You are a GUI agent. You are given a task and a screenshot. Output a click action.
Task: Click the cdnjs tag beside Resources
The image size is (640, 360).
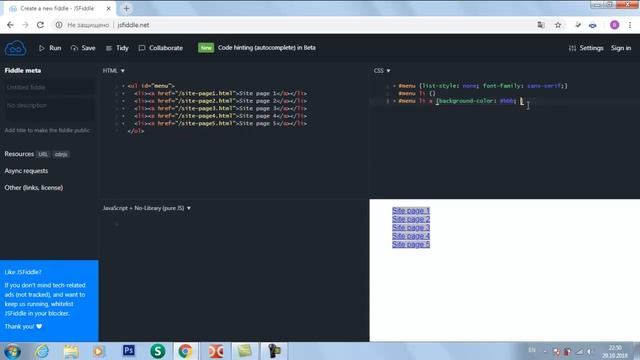coord(61,154)
